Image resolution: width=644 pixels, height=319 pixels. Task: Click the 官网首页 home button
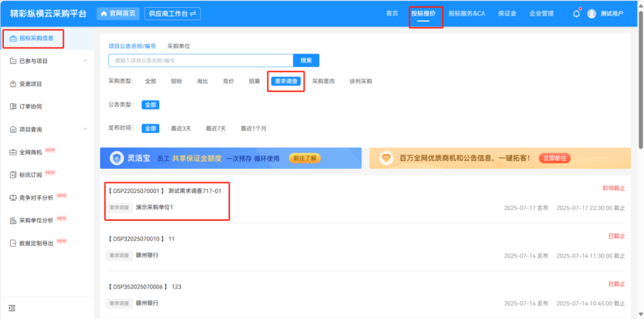point(118,13)
